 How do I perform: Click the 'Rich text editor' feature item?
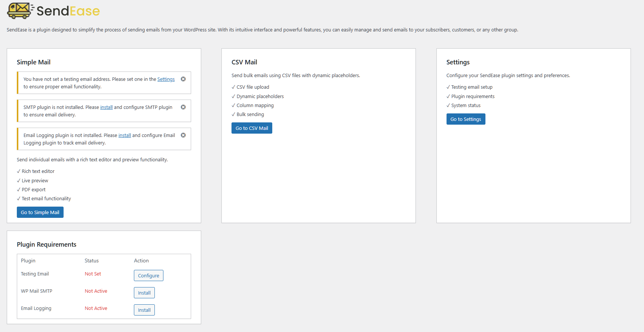click(x=36, y=171)
